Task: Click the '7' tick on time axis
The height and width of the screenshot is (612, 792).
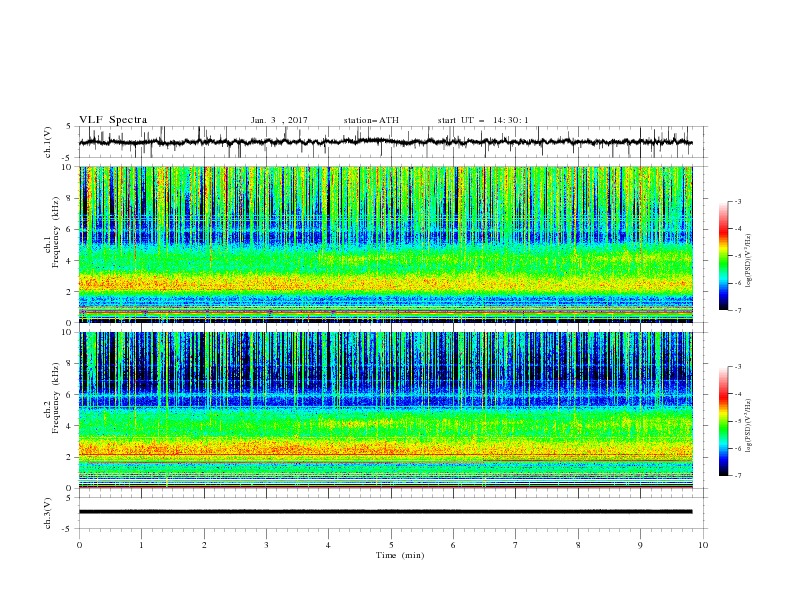Action: coord(516,545)
